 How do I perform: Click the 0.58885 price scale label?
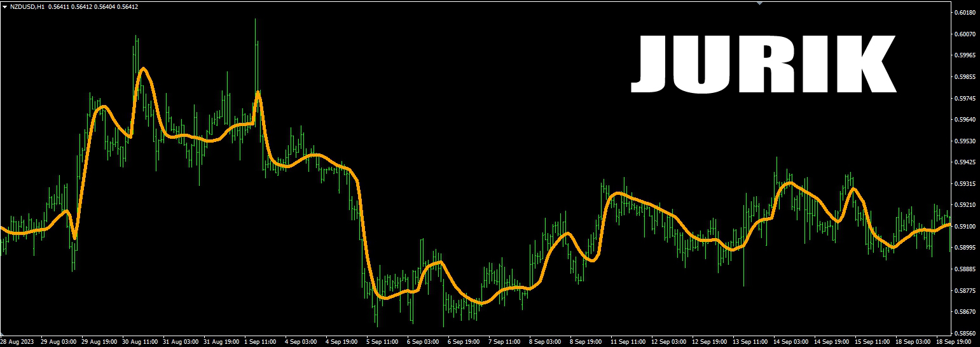965,269
